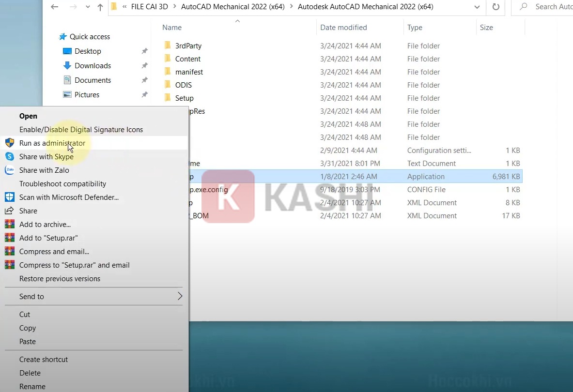
Task: Click the WinRAR icon beside 'Add to archive'
Action: 10,224
